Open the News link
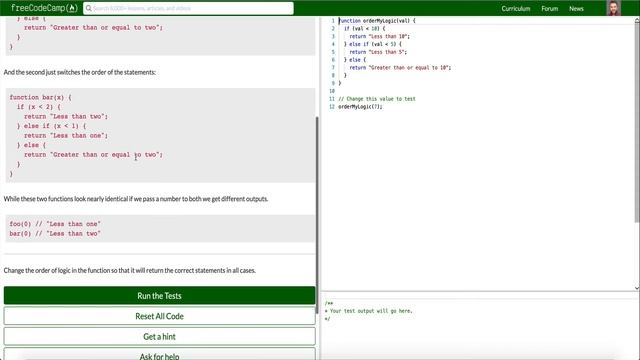Screen dimensions: 640x360 point(576,9)
